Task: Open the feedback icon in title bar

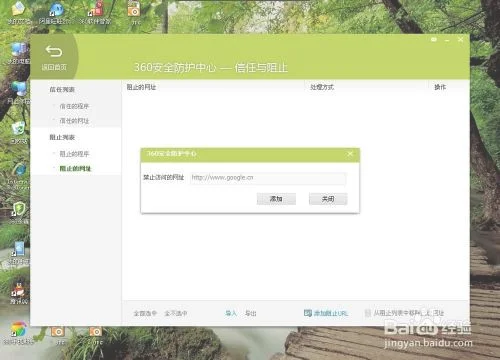Action: [x=434, y=40]
